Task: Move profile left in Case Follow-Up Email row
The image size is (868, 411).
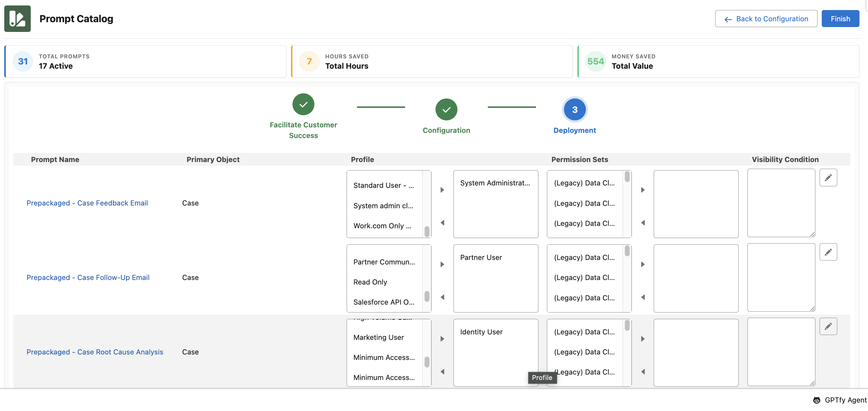Action: click(442, 297)
